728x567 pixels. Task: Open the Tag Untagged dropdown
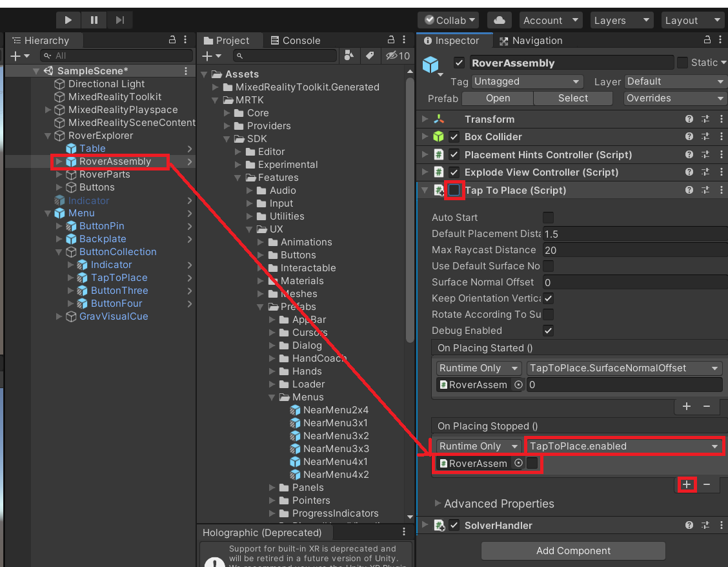point(527,81)
